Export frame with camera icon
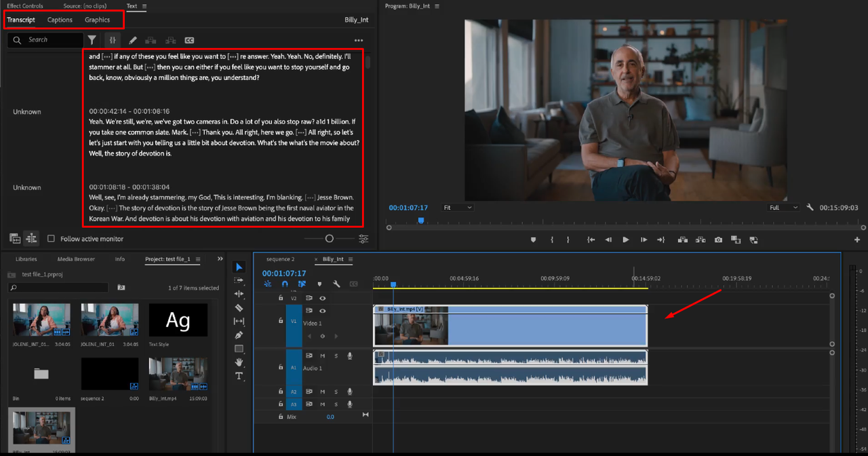 click(718, 240)
